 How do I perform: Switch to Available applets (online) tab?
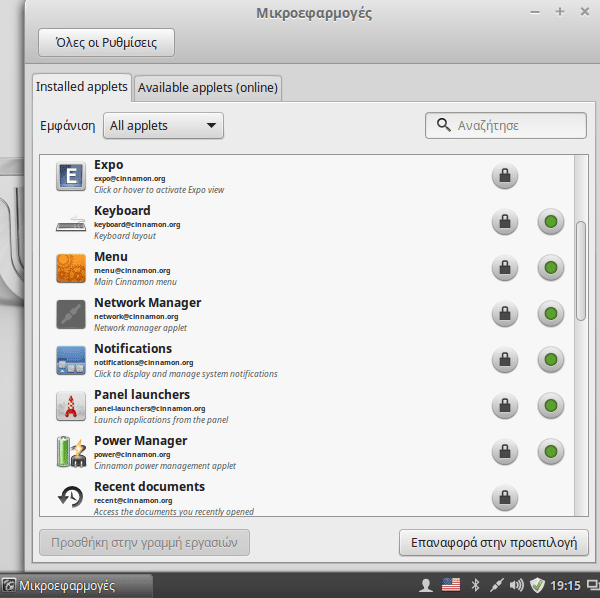[208, 88]
